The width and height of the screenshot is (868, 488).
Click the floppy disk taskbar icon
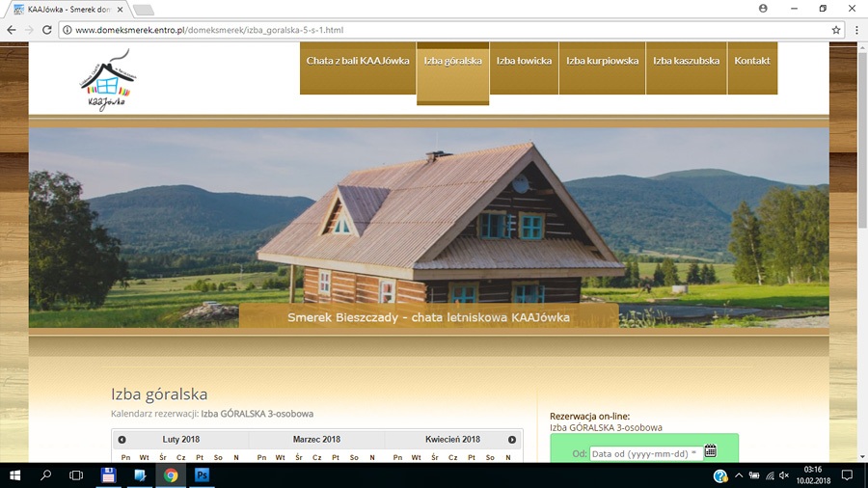pos(109,475)
